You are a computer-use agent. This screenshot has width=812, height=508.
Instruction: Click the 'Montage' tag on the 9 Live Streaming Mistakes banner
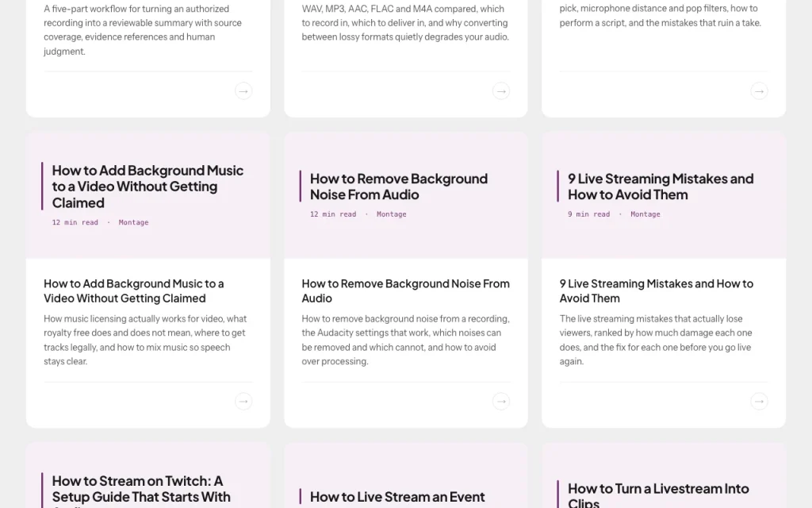click(x=645, y=214)
